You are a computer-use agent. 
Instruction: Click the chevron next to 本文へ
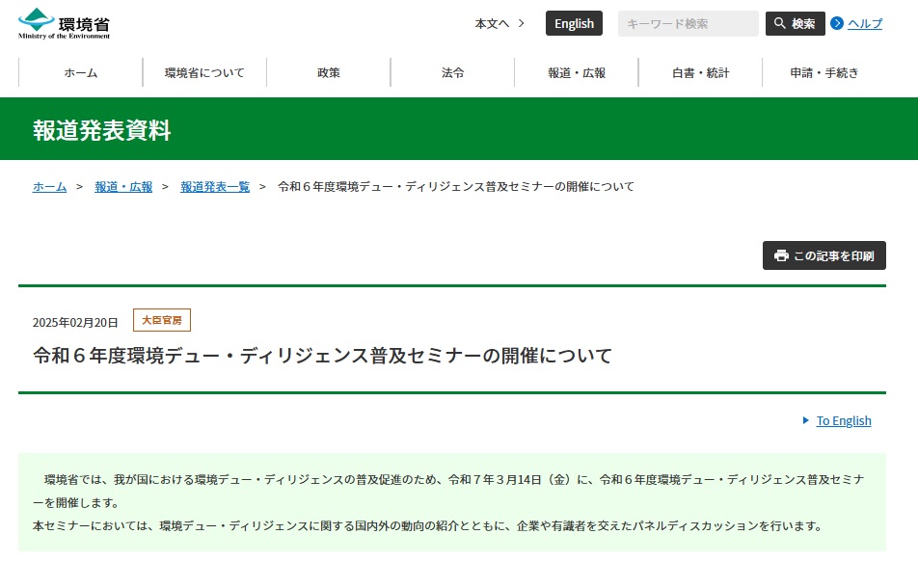tap(521, 23)
